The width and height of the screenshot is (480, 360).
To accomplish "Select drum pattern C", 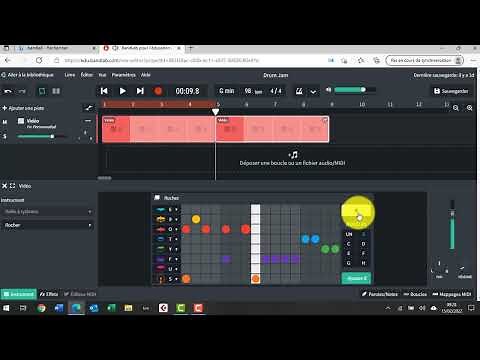I will coord(349,244).
